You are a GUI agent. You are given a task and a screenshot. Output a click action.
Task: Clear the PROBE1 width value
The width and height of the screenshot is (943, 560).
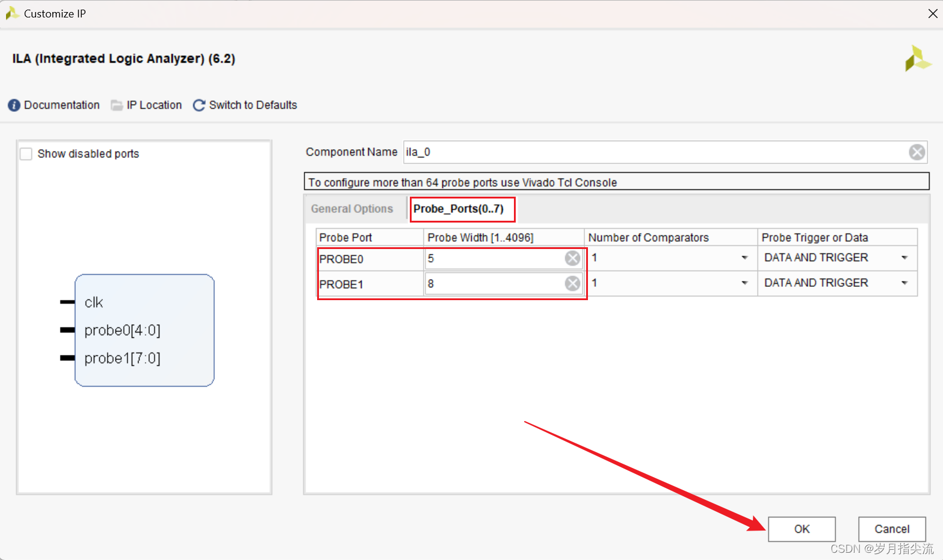pos(572,283)
